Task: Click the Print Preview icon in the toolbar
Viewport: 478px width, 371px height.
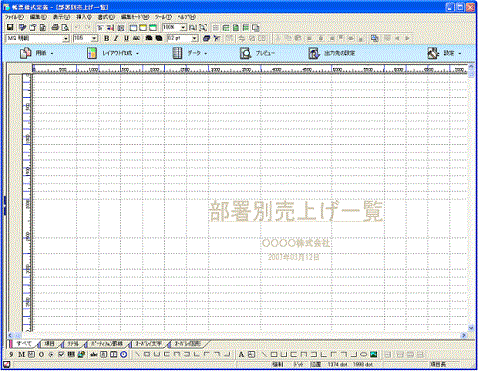Action: [65, 27]
